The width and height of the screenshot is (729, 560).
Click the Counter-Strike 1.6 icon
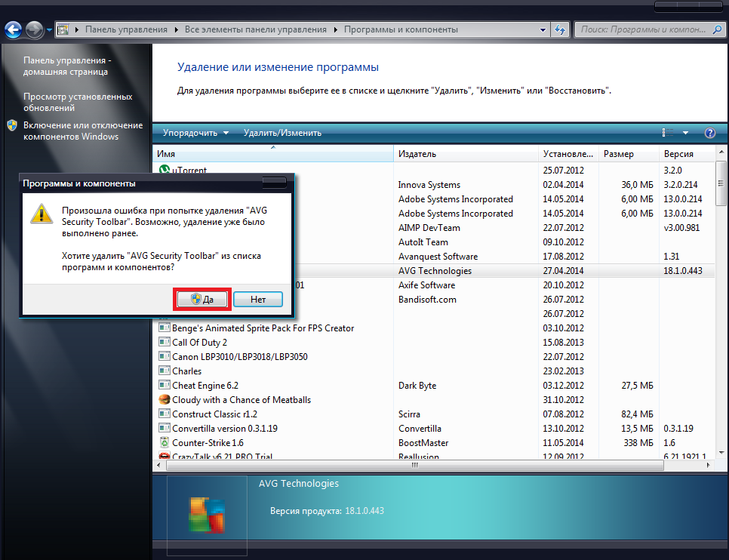point(164,443)
